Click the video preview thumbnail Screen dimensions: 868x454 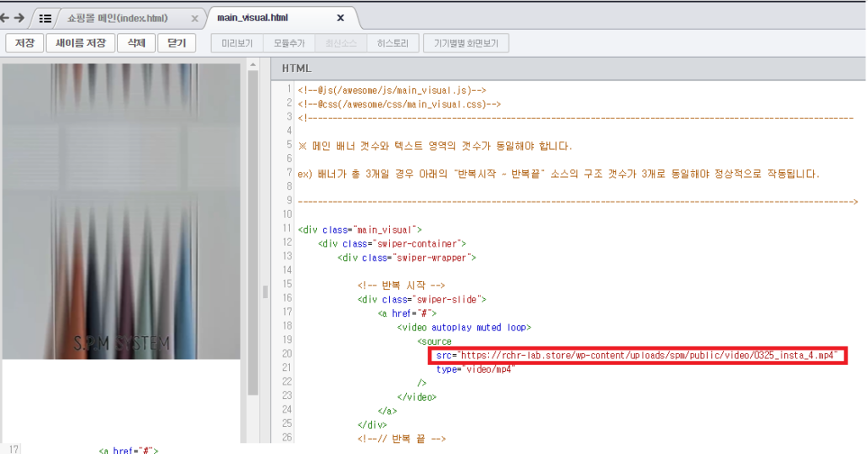coord(121,211)
